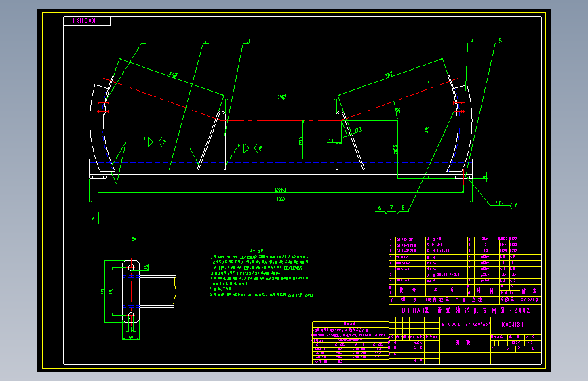Click part callout number 4
Image resolution: width=588 pixels, height=381 pixels.
(x=472, y=41)
